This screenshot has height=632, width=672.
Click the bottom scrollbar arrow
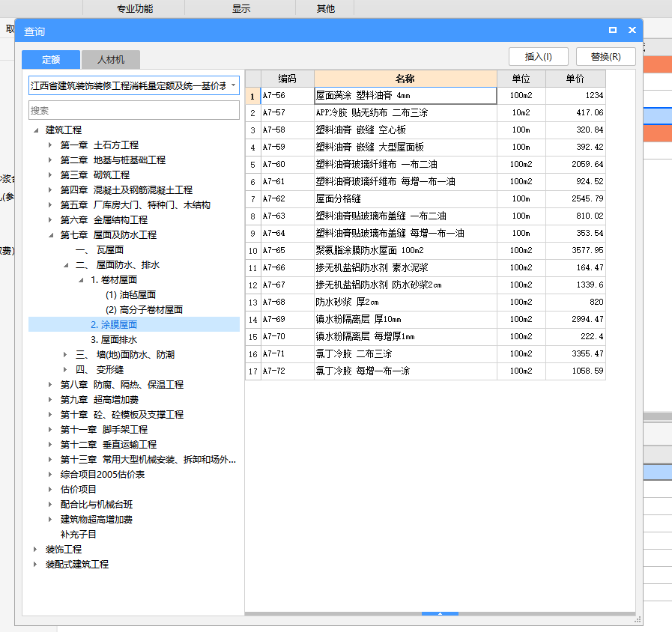[x=440, y=614]
